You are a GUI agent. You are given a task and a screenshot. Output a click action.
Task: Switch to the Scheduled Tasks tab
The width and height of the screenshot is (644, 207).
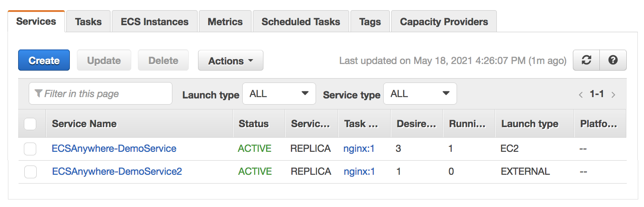[x=301, y=22]
